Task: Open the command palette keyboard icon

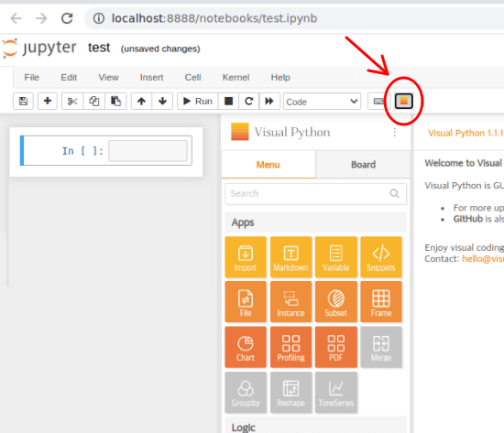Action: tap(378, 102)
